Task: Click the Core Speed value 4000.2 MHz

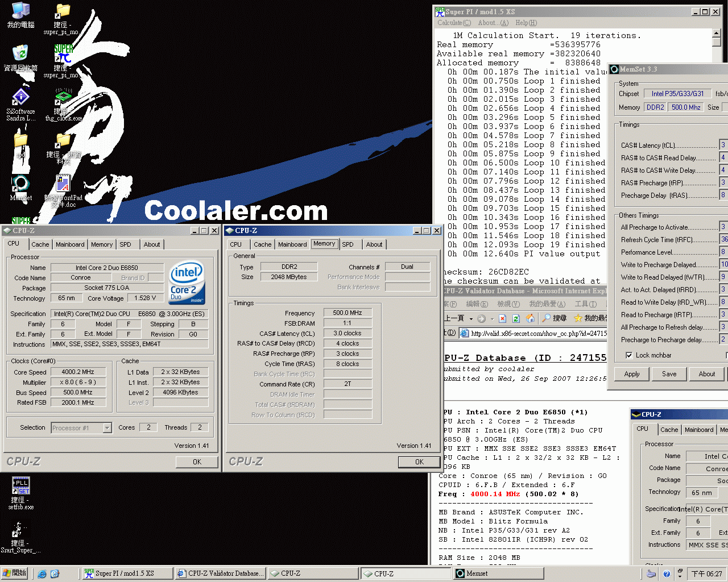Action: [78, 372]
